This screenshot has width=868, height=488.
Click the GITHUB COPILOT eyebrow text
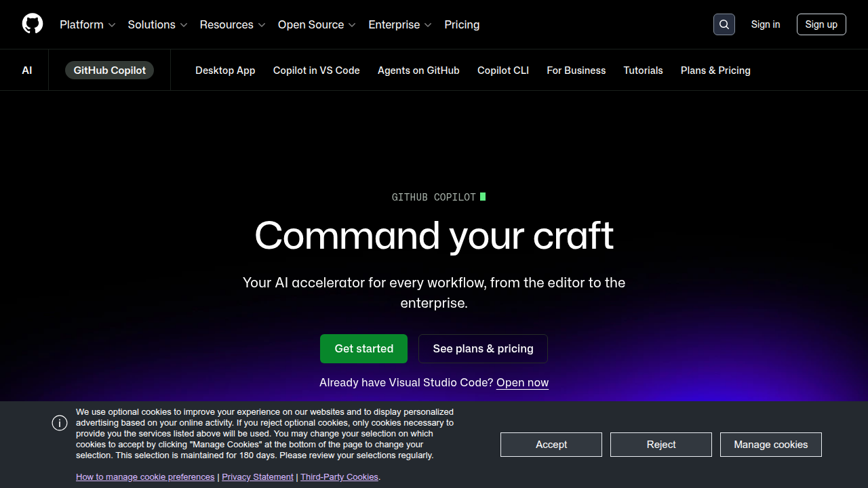pos(434,197)
